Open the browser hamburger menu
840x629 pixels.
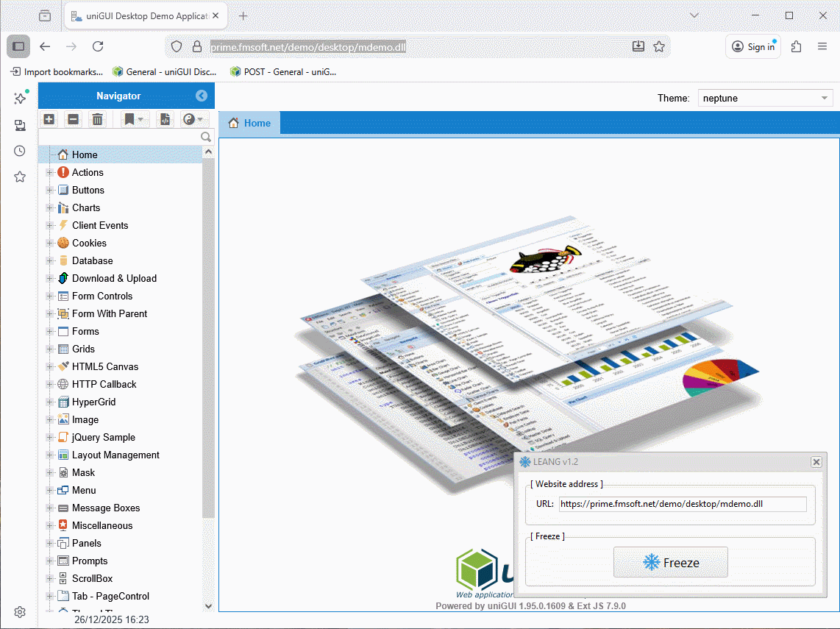coord(822,46)
